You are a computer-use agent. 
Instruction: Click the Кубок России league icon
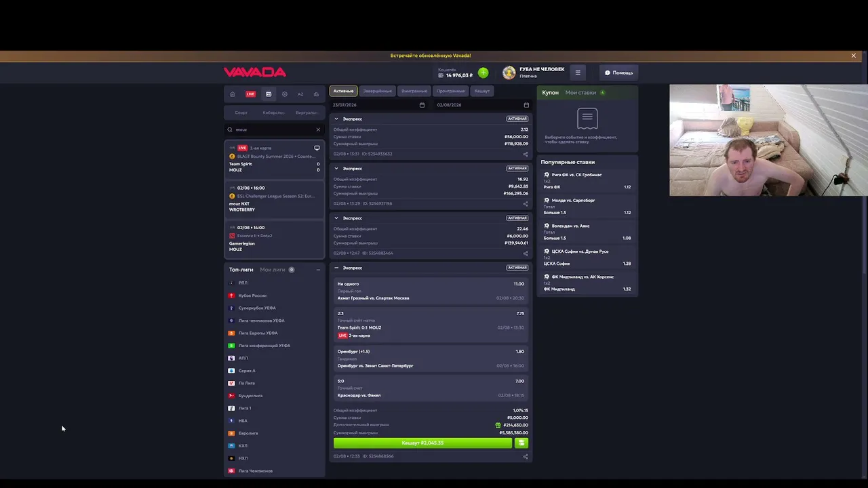(231, 296)
